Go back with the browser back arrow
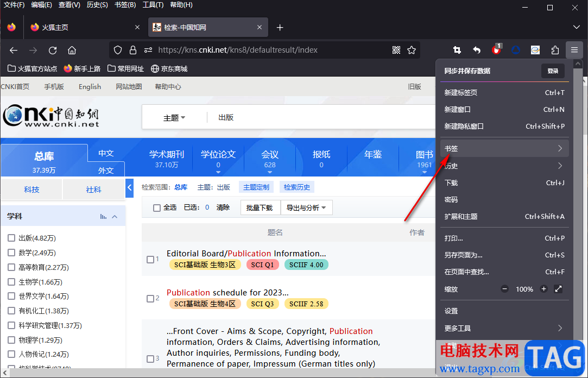Screen dimensions: 588x378 pos(14,51)
